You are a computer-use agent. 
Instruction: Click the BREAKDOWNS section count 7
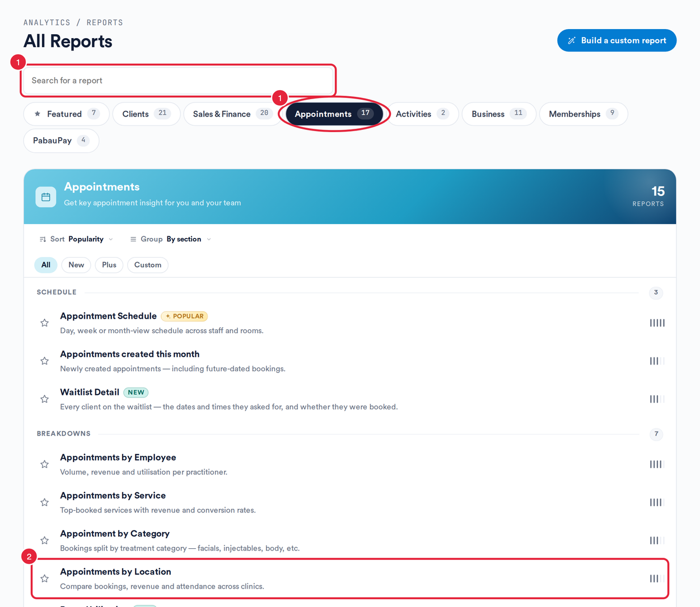(x=656, y=434)
